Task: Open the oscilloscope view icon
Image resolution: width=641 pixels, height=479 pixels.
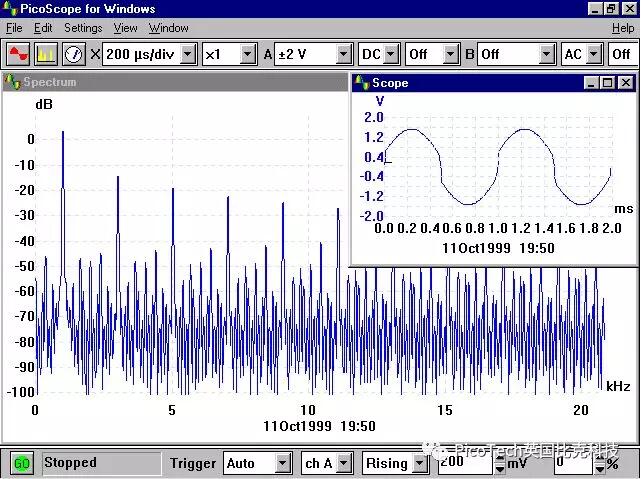Action: click(x=18, y=54)
